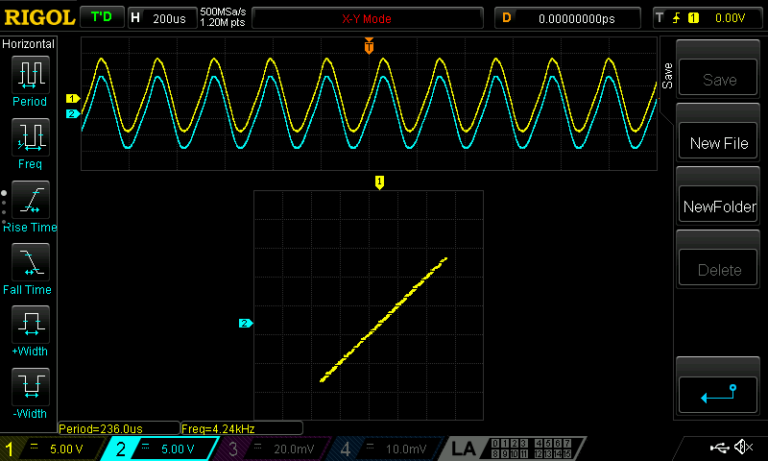Image resolution: width=768 pixels, height=461 pixels.
Task: Select the Fall Time measurement icon
Action: [30, 262]
